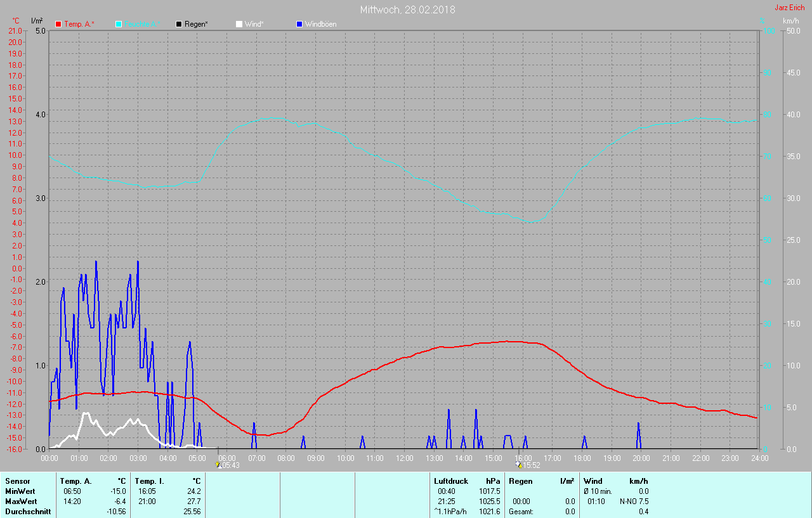The width and height of the screenshot is (812, 518).
Task: Click the red Temp. A. legend square
Action: pyautogui.click(x=59, y=24)
